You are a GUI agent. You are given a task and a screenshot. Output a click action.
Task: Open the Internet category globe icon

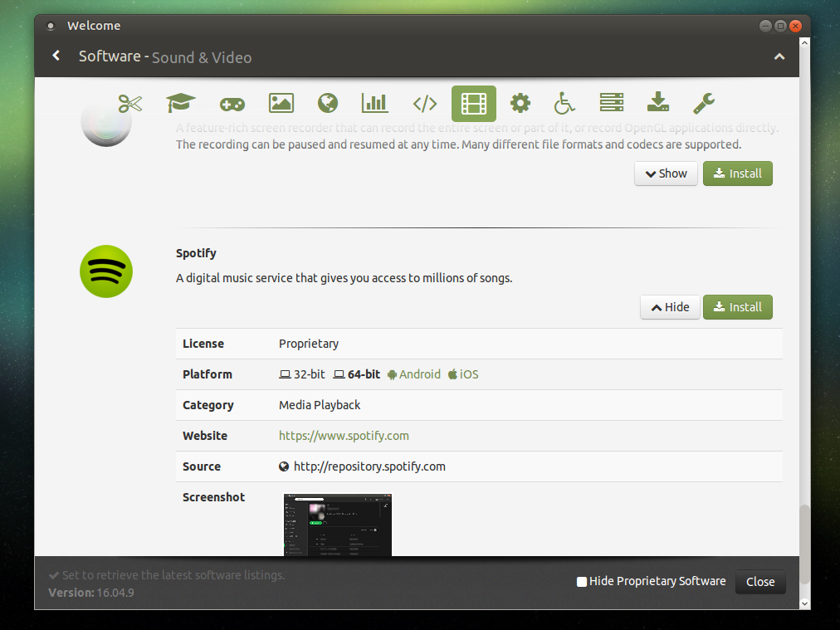pyautogui.click(x=327, y=103)
